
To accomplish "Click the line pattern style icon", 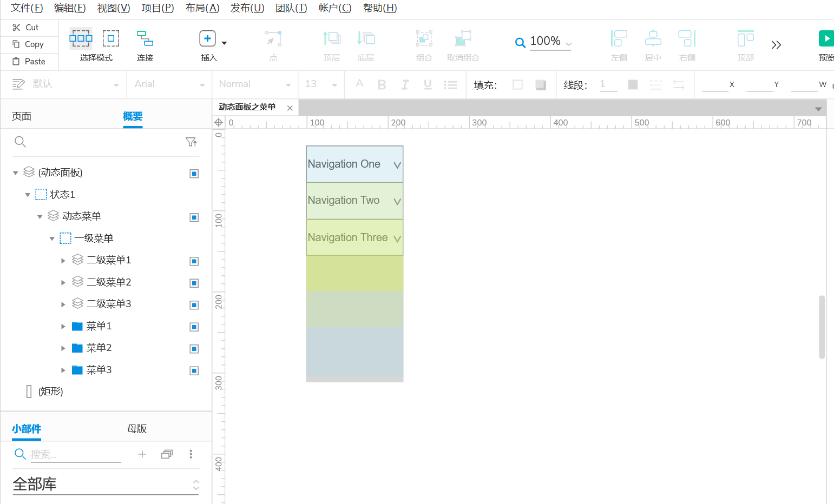I will (x=656, y=85).
